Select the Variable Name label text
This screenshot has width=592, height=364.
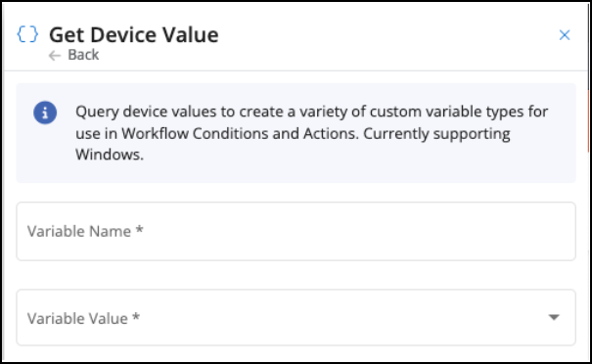click(79, 231)
